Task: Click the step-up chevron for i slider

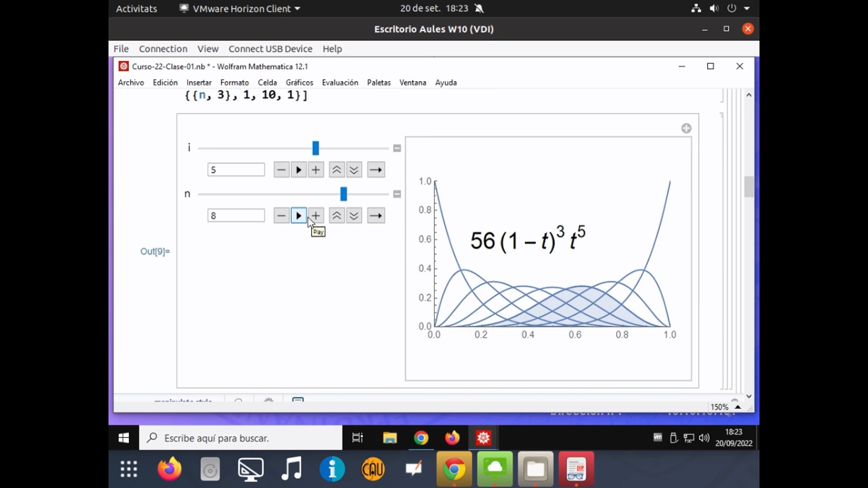Action: tap(337, 170)
